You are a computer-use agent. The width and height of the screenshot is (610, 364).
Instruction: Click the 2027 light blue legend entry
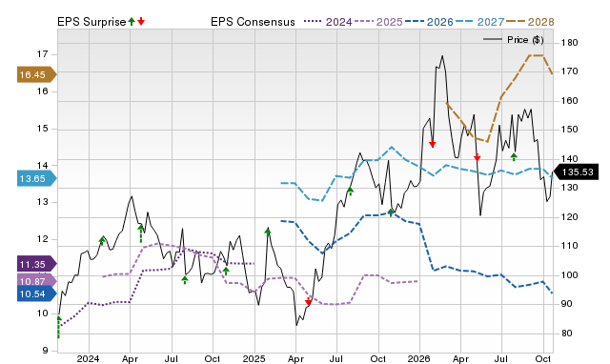click(479, 22)
